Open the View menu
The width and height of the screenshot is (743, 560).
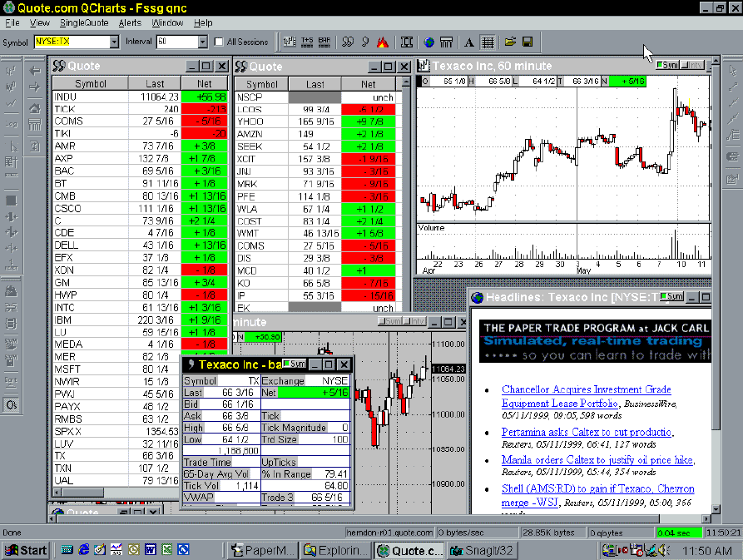(39, 22)
